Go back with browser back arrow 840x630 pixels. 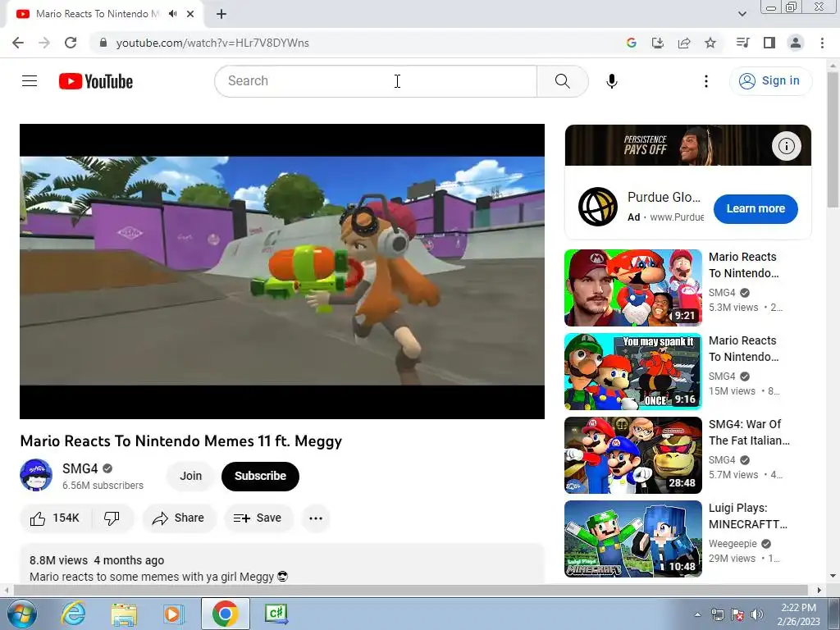[x=18, y=43]
